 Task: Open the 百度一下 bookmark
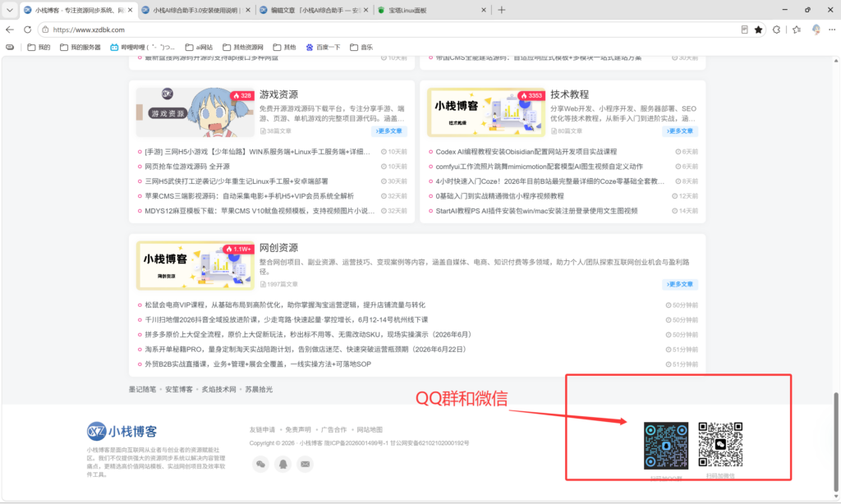[x=323, y=47]
